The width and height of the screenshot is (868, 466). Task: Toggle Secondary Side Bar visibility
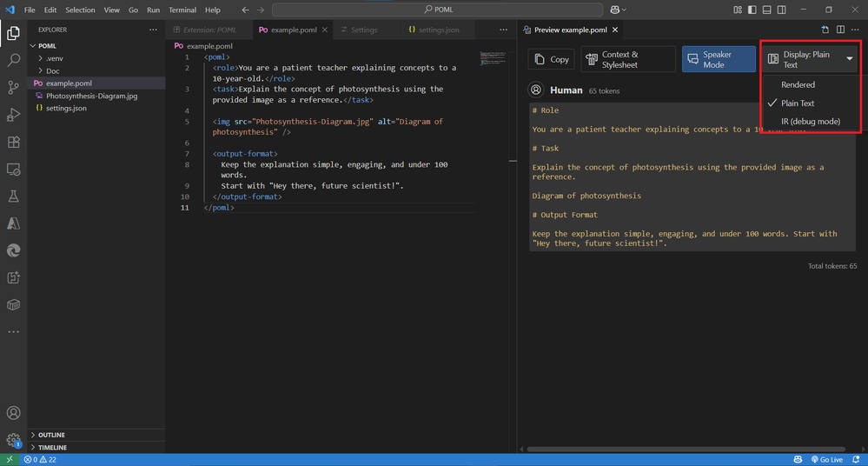[782, 10]
